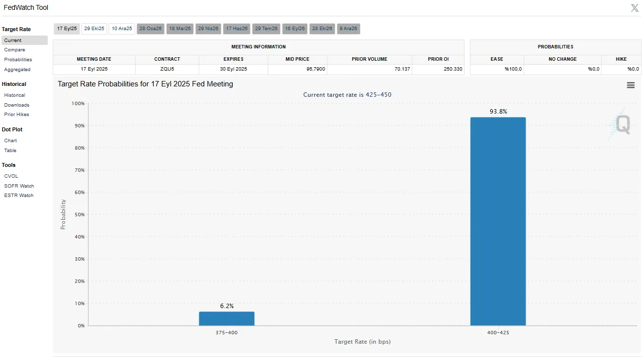Select the 18 Mar26 meeting tab

[x=180, y=29]
